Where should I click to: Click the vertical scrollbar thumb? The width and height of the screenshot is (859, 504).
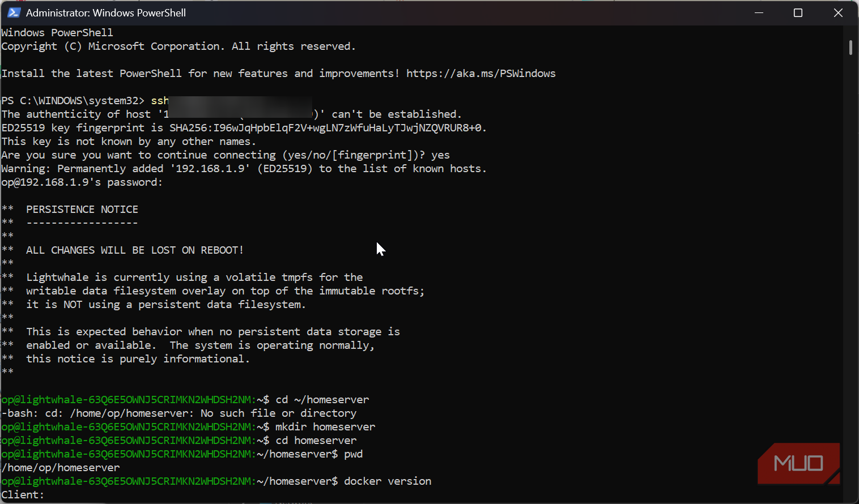(851, 48)
